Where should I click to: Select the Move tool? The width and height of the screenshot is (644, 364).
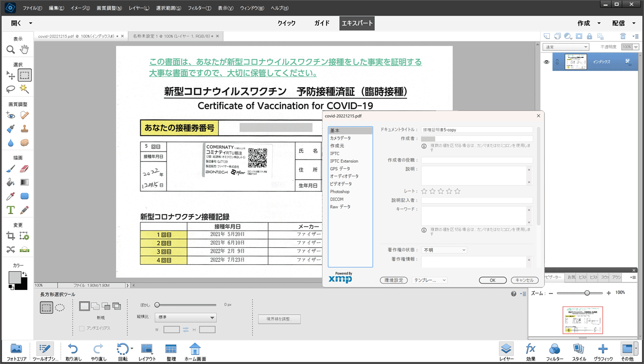tap(11, 76)
